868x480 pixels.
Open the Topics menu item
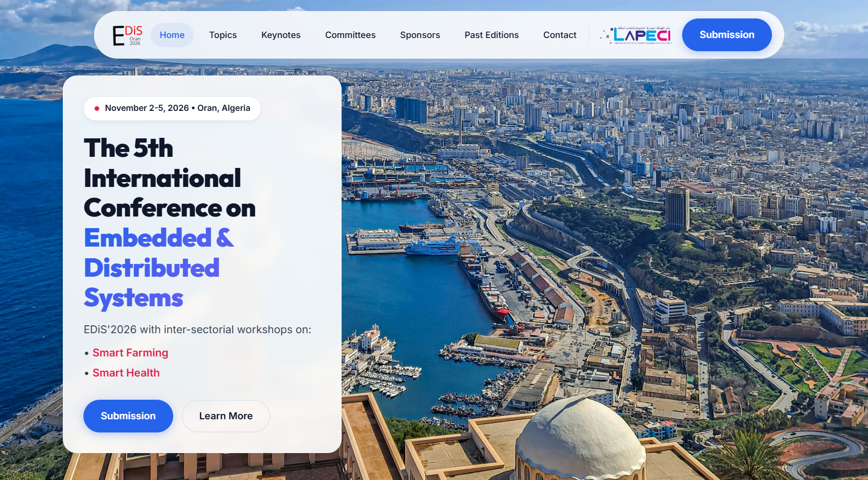point(223,35)
